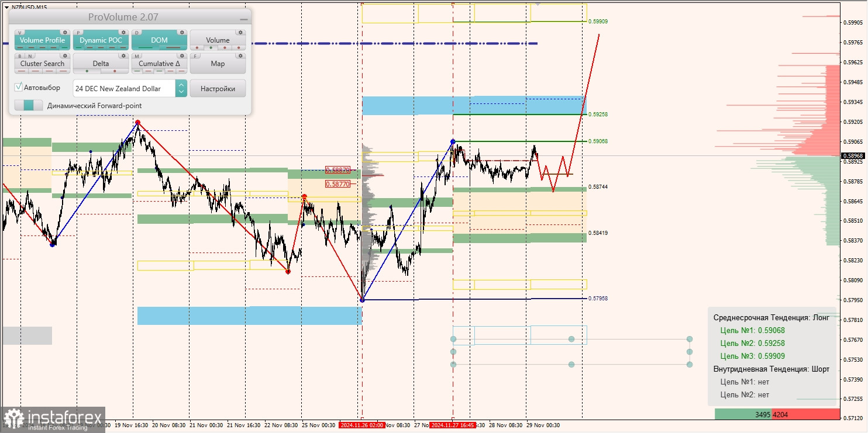This screenshot has width=868, height=433.
Task: Click the V hotkey tag on Volume Profile
Action: 20,33
